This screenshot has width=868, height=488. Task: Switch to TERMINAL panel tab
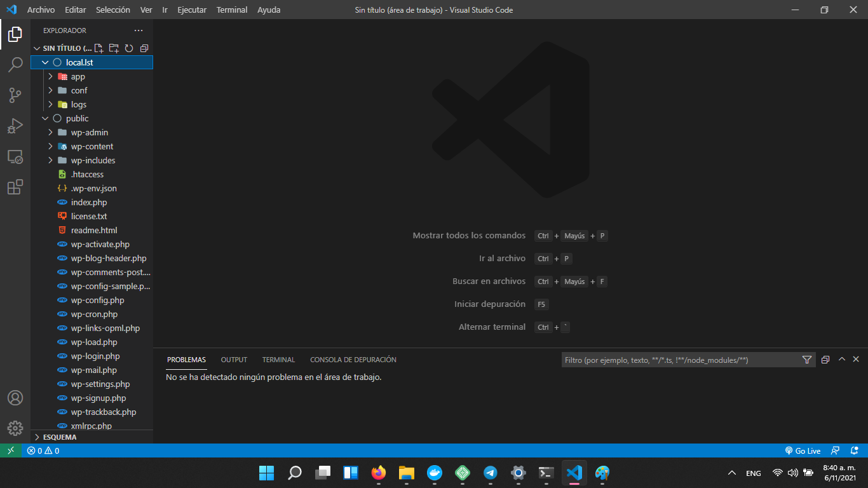278,360
